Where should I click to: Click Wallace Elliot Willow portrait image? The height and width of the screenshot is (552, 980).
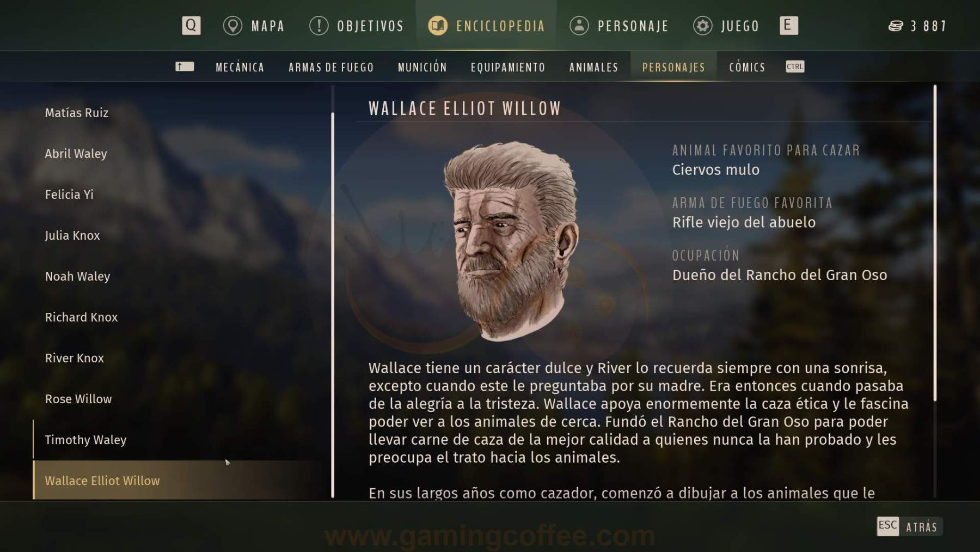511,241
